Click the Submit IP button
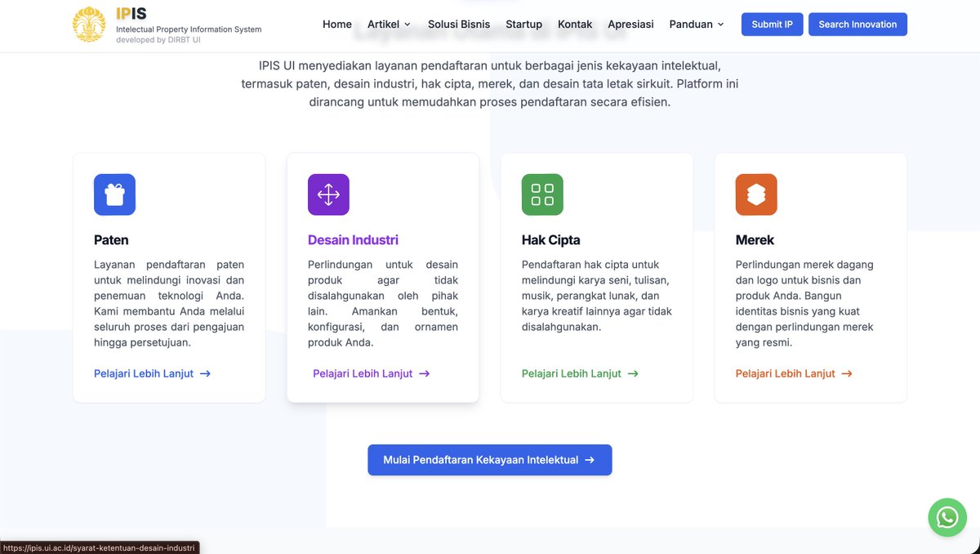The width and height of the screenshot is (980, 554). coord(773,25)
